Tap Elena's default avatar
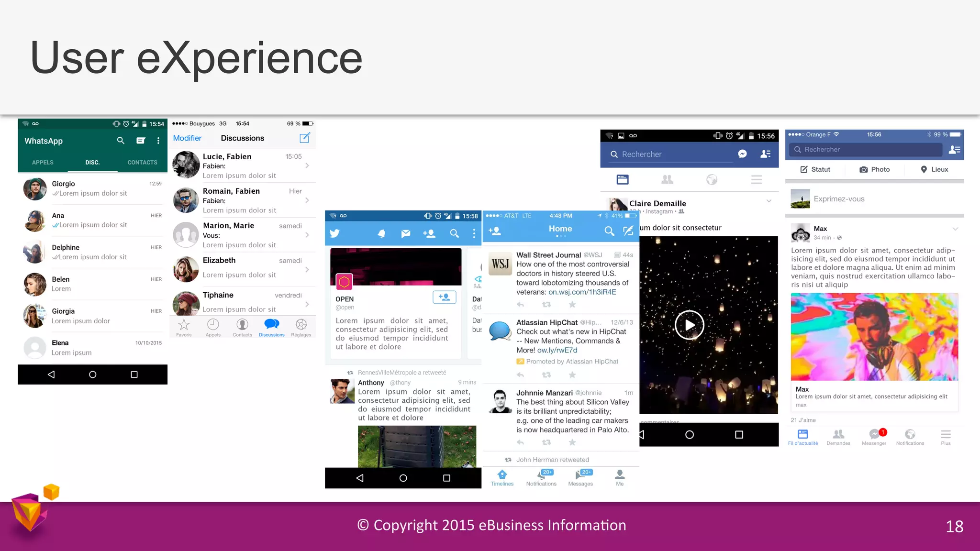Screen dimensions: 980x551 (x=35, y=348)
